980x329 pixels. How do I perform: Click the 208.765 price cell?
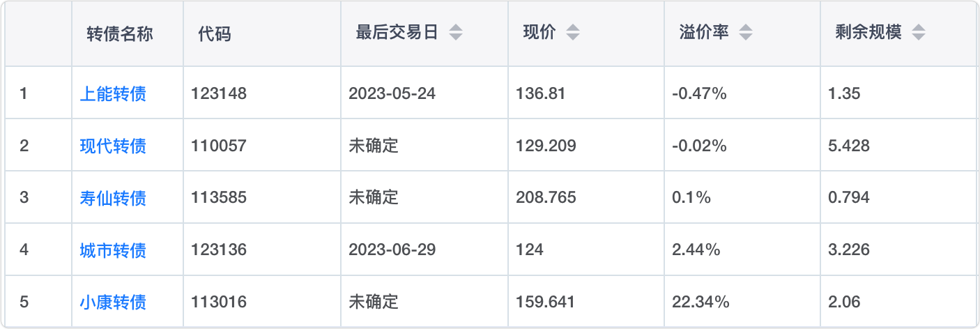[546, 198]
